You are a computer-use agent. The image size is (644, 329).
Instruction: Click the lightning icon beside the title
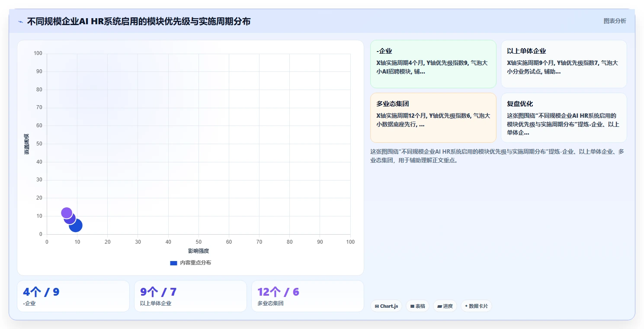[20, 22]
